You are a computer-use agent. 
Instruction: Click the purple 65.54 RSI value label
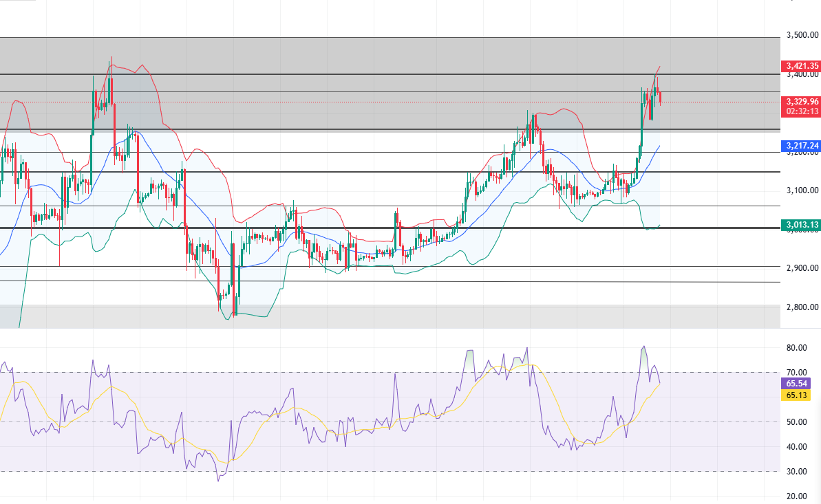click(x=797, y=383)
